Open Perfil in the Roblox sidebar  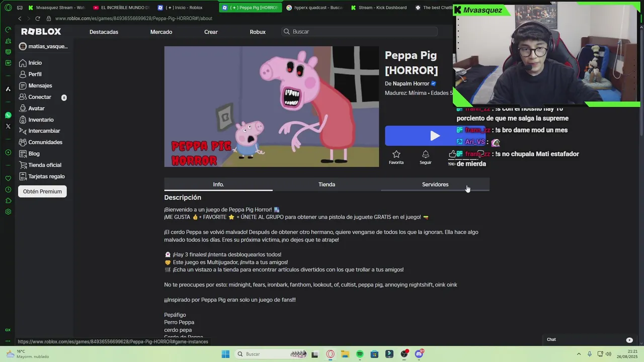[30, 74]
